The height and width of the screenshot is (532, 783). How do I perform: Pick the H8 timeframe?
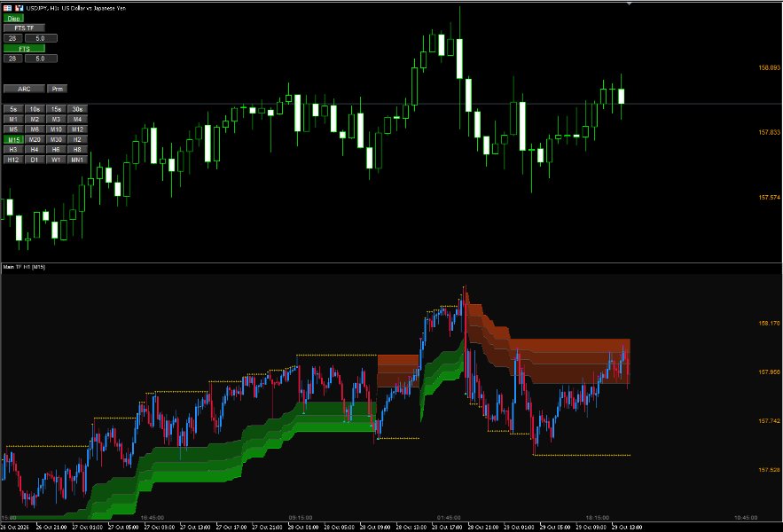click(x=77, y=149)
